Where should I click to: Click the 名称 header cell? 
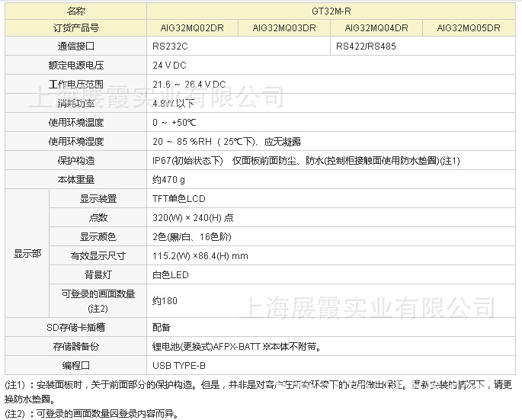pos(76,11)
